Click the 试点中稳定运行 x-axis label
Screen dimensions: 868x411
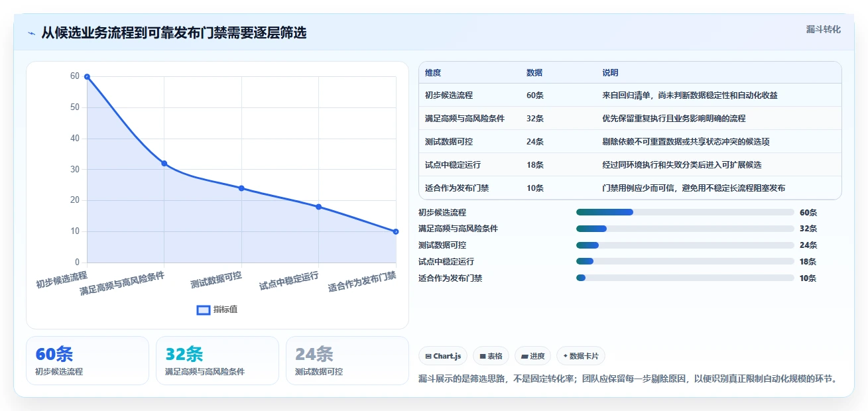coord(289,281)
